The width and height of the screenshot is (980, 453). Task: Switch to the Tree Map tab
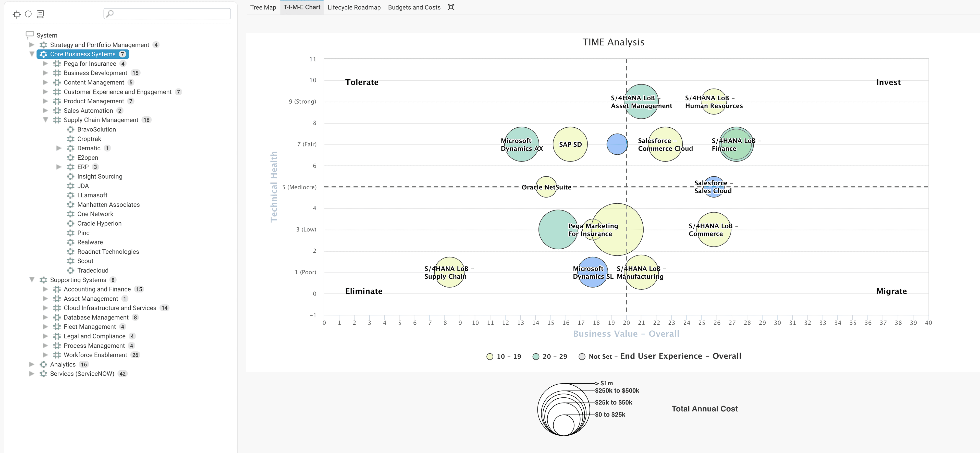tap(263, 7)
